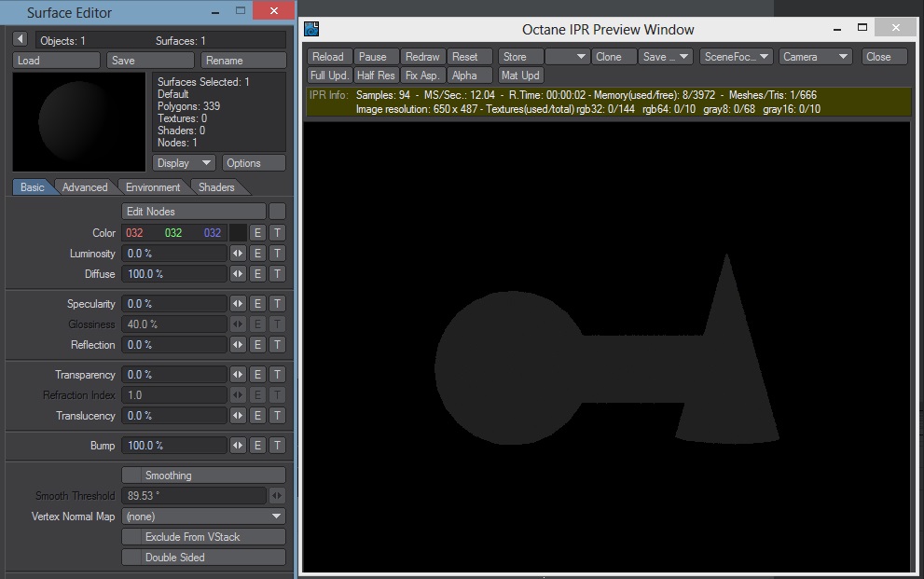Click the collapse arrow beside Objects count
924x579 pixels.
pyautogui.click(x=20, y=39)
